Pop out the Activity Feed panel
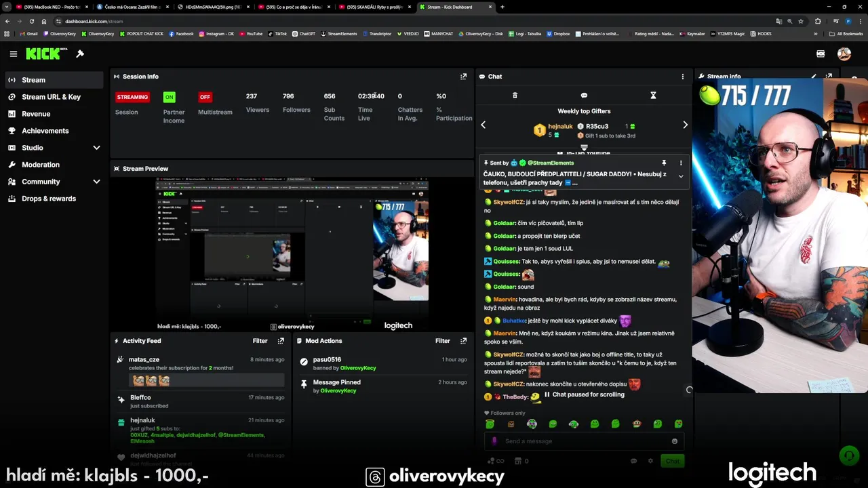Viewport: 868px width, 488px height. (281, 341)
